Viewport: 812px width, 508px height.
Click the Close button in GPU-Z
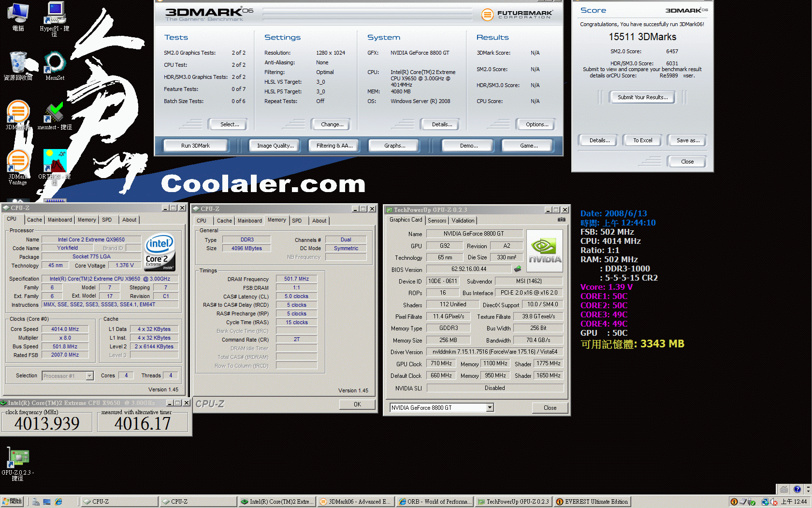tap(550, 408)
